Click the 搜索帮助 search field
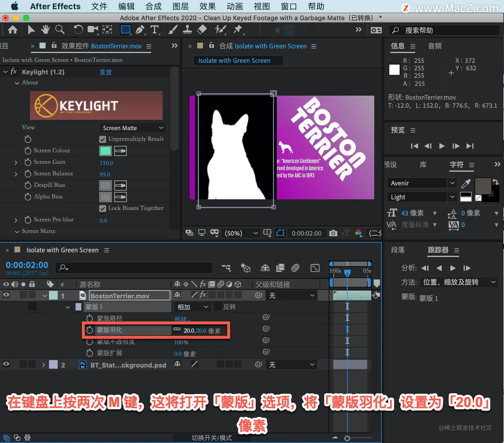The image size is (504, 443). point(445,30)
